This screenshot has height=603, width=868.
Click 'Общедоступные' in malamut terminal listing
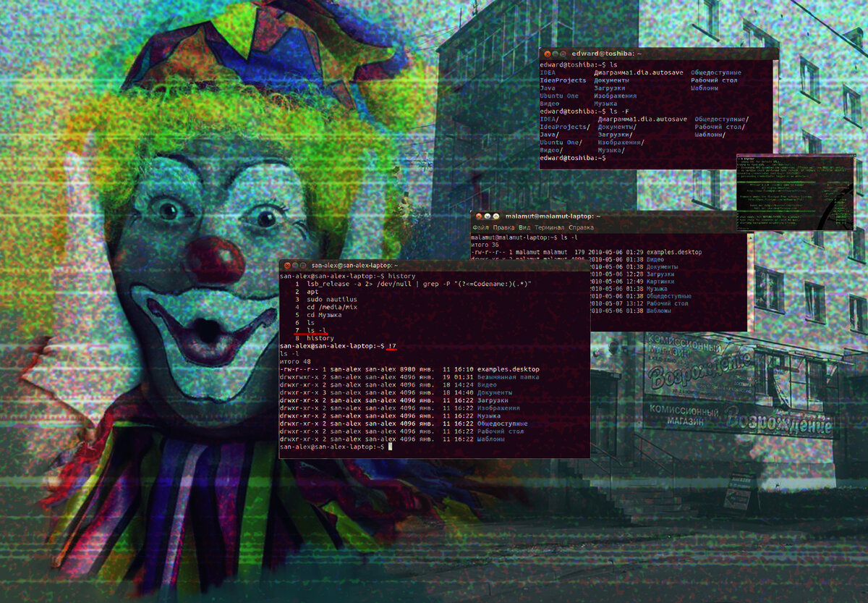click(669, 296)
